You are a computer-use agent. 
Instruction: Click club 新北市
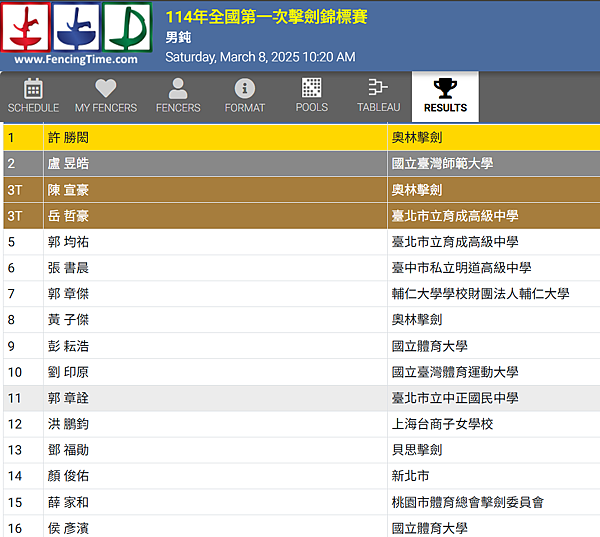[x=410, y=476]
